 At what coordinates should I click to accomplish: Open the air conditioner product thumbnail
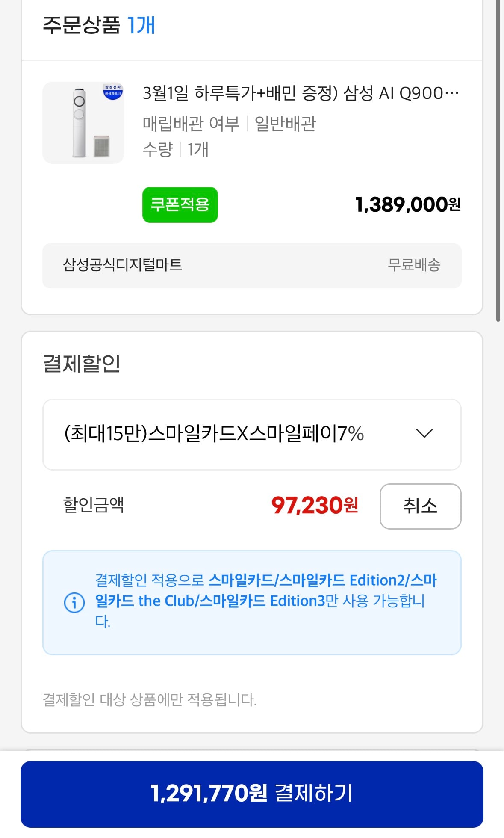[x=83, y=123]
